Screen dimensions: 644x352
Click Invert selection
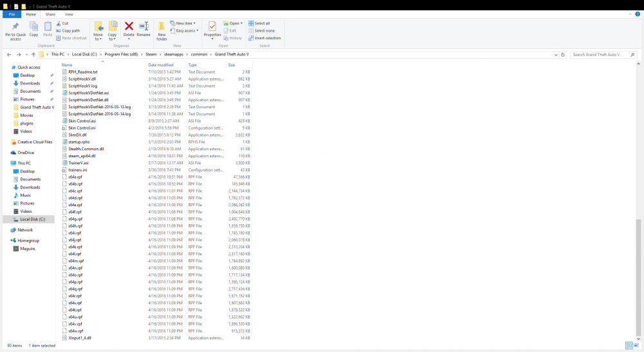(x=265, y=38)
